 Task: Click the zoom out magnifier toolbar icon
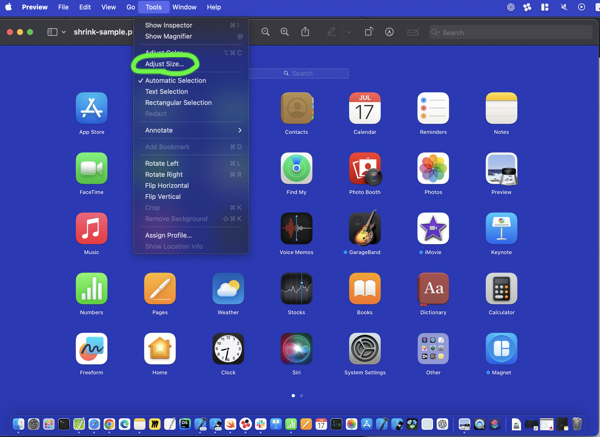[265, 32]
